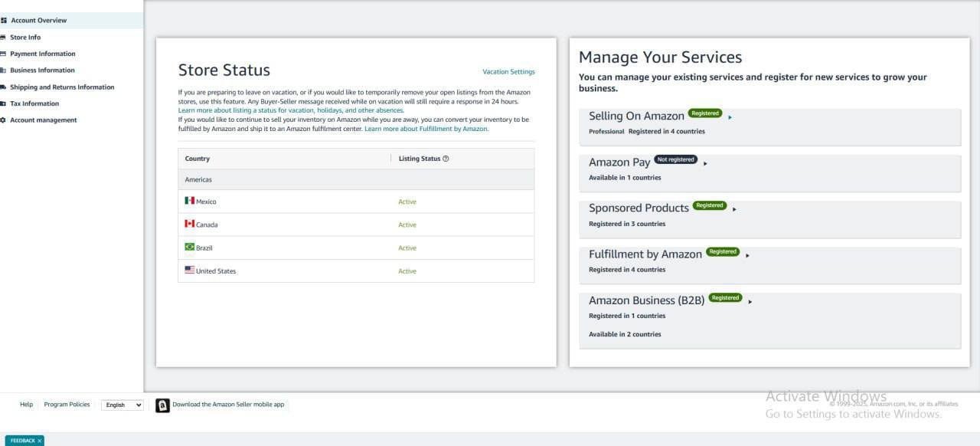This screenshot has width=980, height=446.
Task: Click the Country column header
Action: tap(198, 159)
